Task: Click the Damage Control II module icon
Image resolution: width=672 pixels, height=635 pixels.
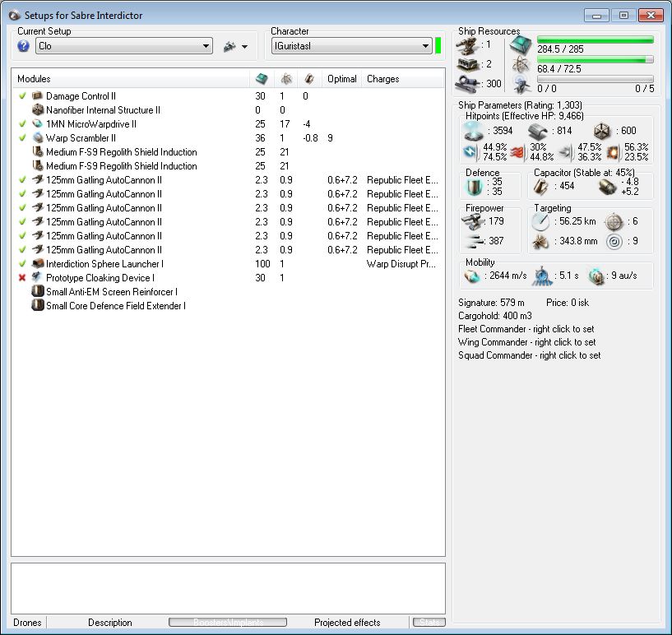Action: pos(38,95)
